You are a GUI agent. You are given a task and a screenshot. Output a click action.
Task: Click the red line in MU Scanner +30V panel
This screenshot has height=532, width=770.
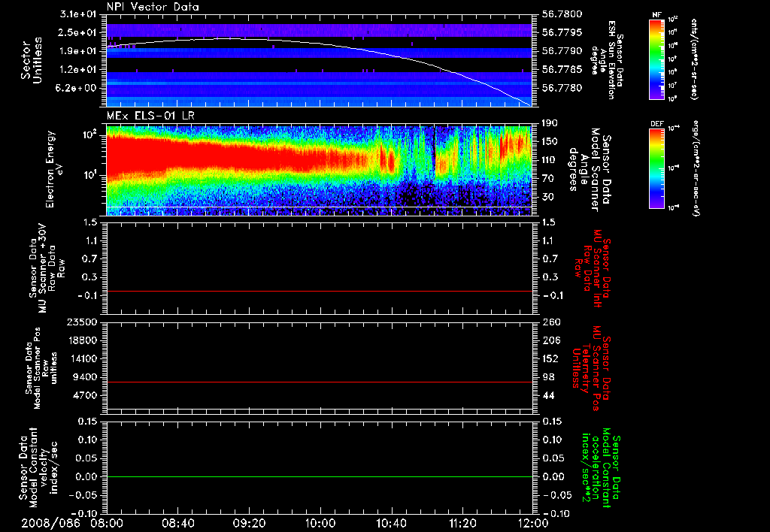tap(319, 291)
